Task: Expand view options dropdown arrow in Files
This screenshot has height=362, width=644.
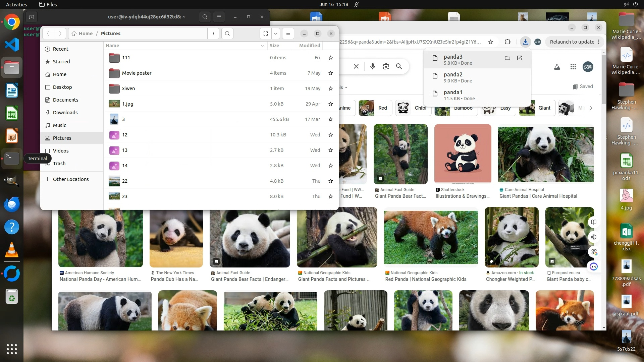Action: [x=275, y=34]
